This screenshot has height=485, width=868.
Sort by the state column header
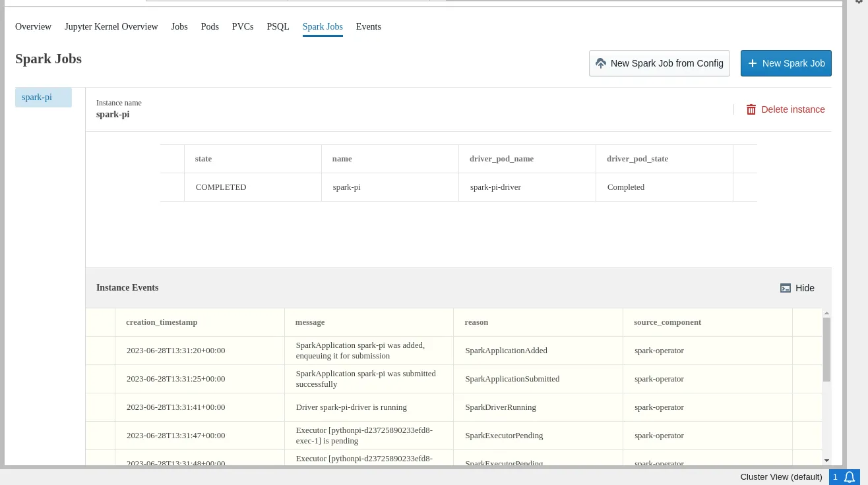(253, 159)
